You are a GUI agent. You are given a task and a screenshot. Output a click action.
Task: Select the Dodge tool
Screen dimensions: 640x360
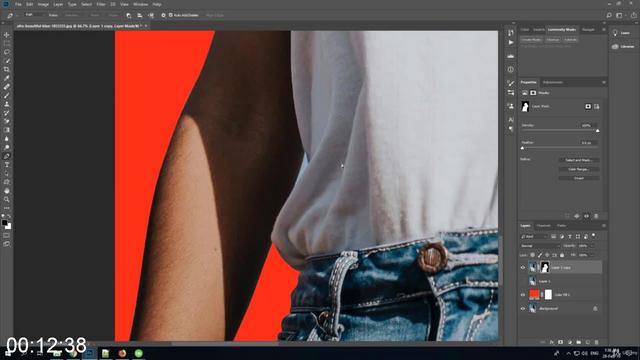[7, 147]
